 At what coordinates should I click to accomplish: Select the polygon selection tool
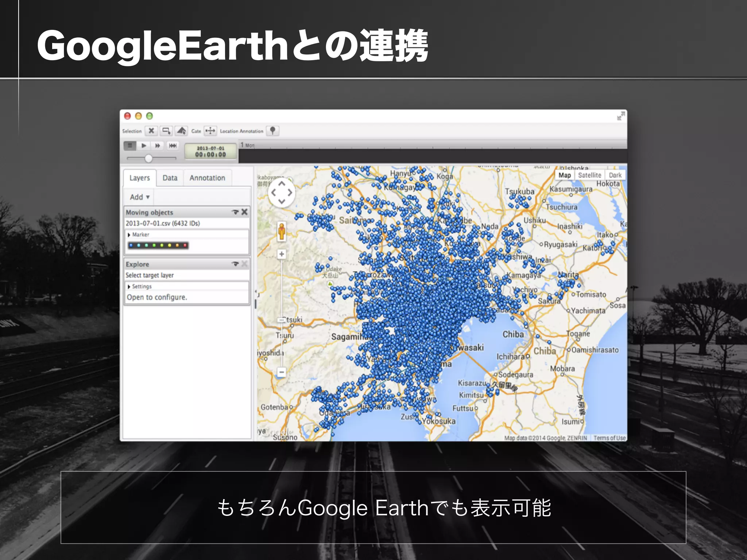pyautogui.click(x=181, y=131)
